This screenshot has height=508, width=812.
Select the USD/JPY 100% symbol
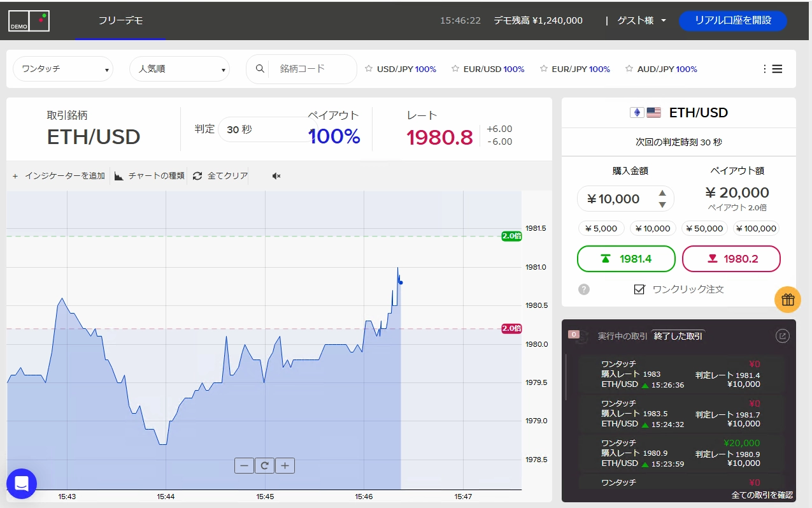(406, 69)
